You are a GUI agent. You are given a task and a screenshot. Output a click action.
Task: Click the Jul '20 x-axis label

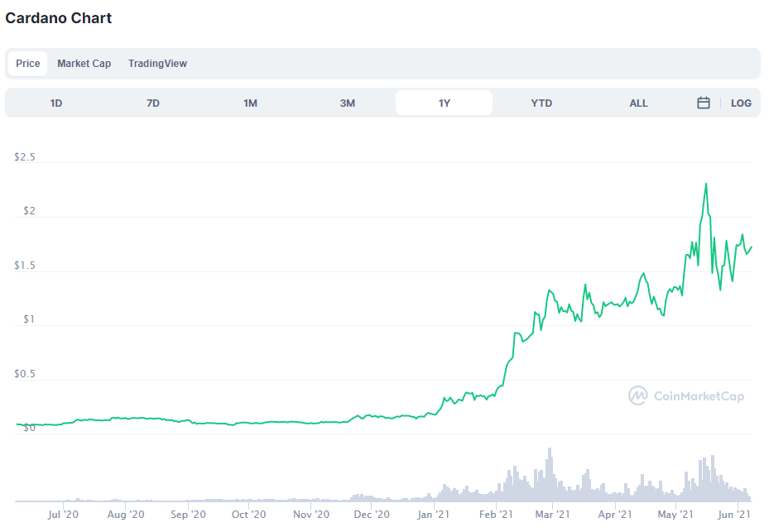click(x=63, y=515)
